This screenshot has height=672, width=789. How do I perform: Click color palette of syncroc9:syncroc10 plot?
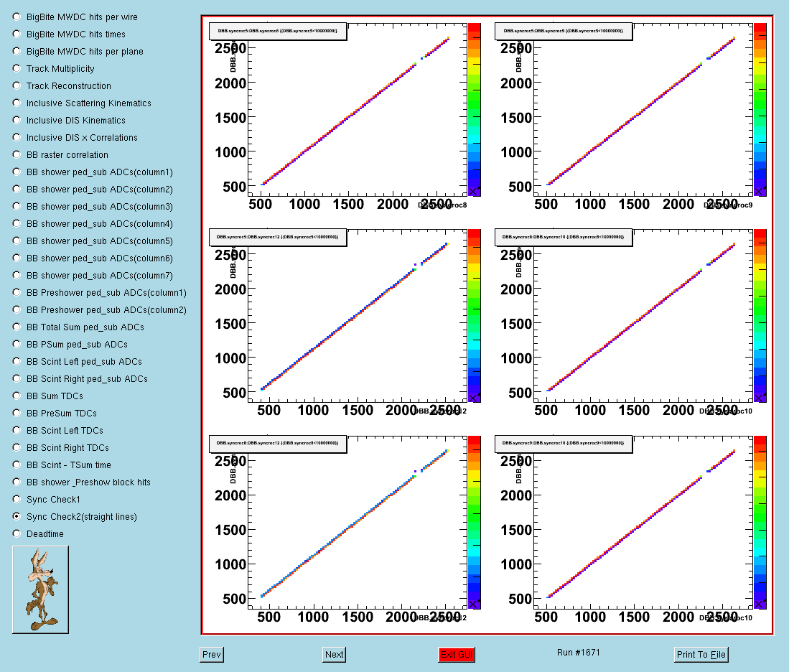tap(760, 523)
